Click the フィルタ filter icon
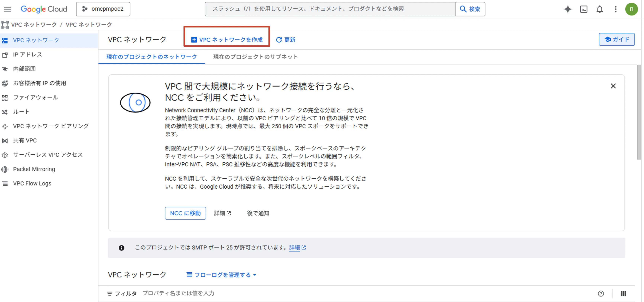Screen dimensions: 644x302 [109, 293]
